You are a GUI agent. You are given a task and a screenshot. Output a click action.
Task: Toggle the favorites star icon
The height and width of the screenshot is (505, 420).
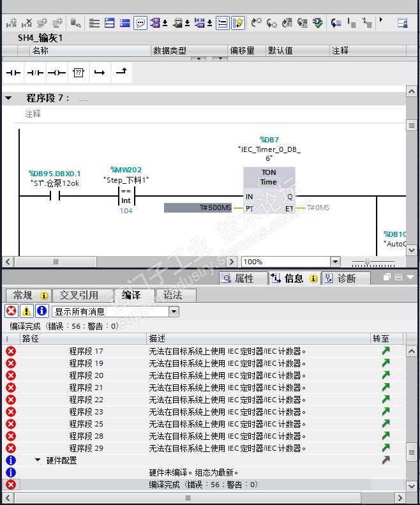tap(238, 23)
